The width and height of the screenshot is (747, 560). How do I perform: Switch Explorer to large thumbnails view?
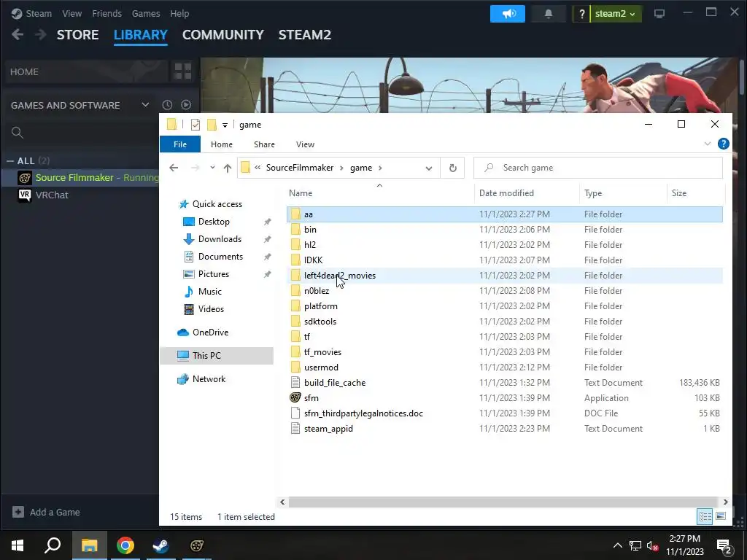coord(721,516)
